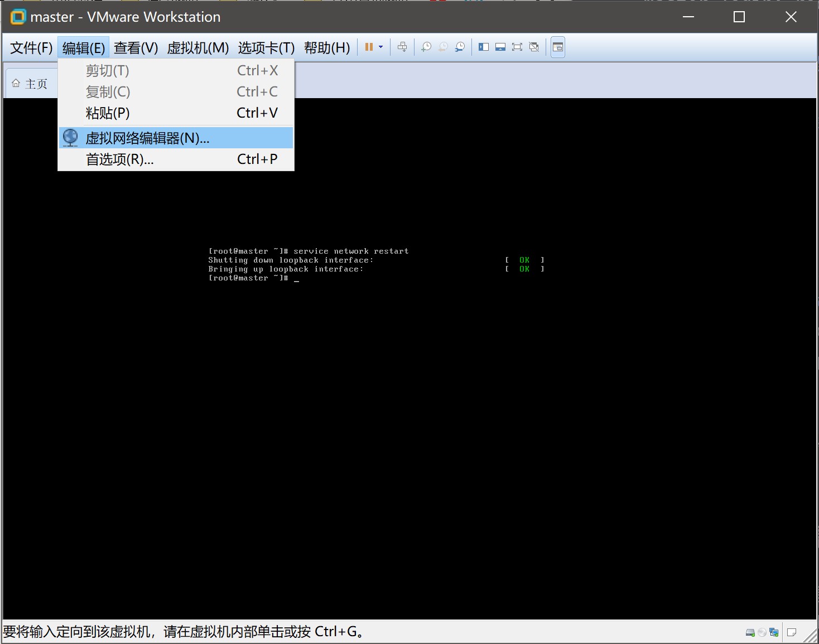
Task: Open the 帮助(H) menu
Action: [327, 48]
